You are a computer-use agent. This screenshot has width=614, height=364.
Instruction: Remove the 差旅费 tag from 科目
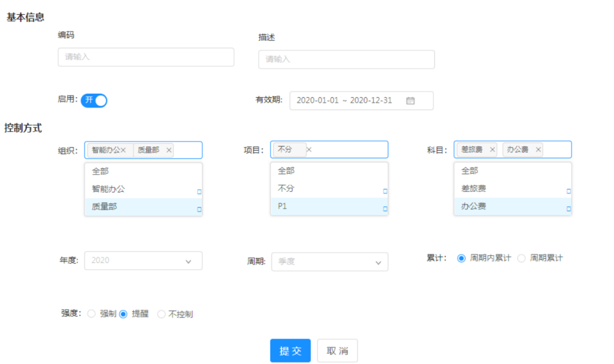tap(492, 149)
